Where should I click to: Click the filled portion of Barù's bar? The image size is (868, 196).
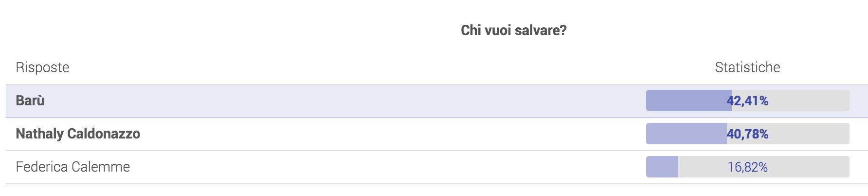[x=689, y=100]
